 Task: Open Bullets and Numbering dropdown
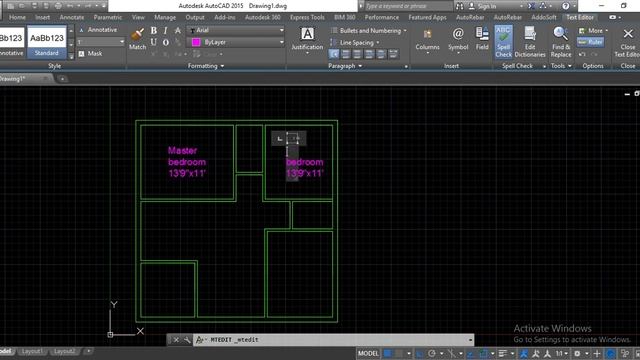(369, 31)
